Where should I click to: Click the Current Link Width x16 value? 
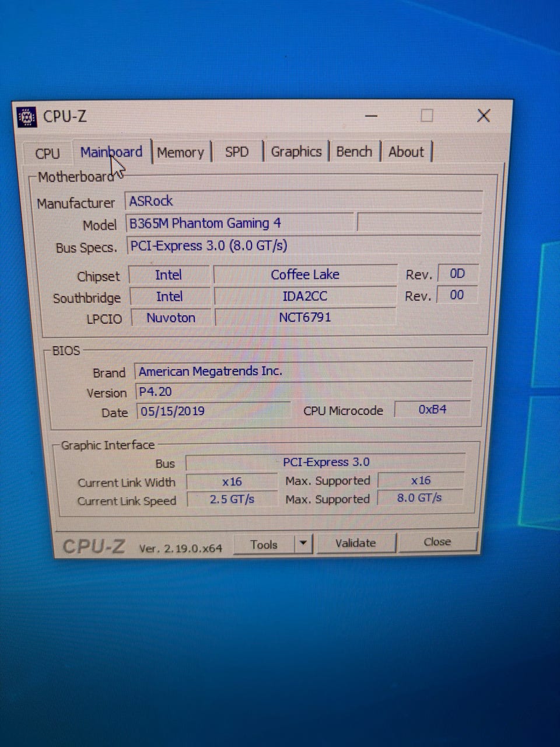(x=232, y=481)
